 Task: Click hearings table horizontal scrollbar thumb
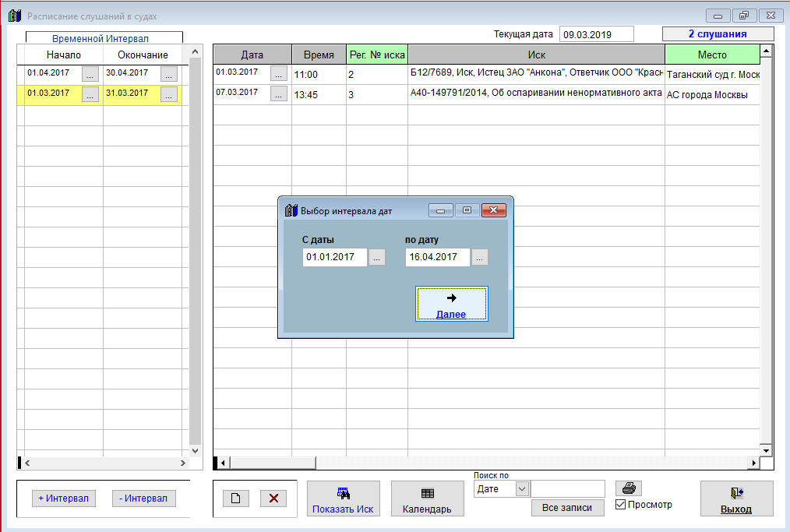tap(273, 463)
